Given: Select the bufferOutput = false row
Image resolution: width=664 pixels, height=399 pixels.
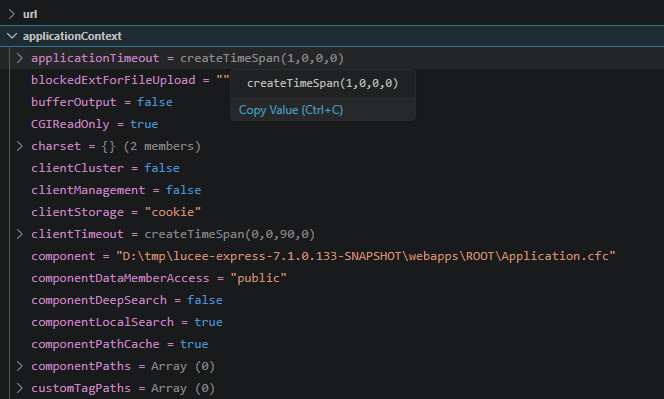Looking at the screenshot, I should 332,102.
